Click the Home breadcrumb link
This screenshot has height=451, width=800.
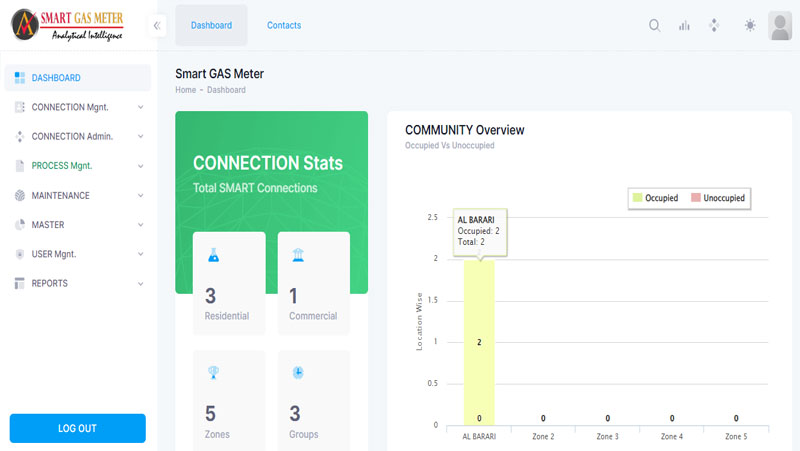pyautogui.click(x=185, y=90)
